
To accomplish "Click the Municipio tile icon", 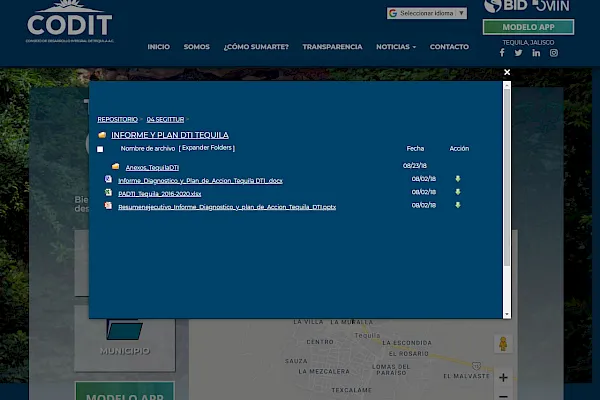I will pos(125,330).
